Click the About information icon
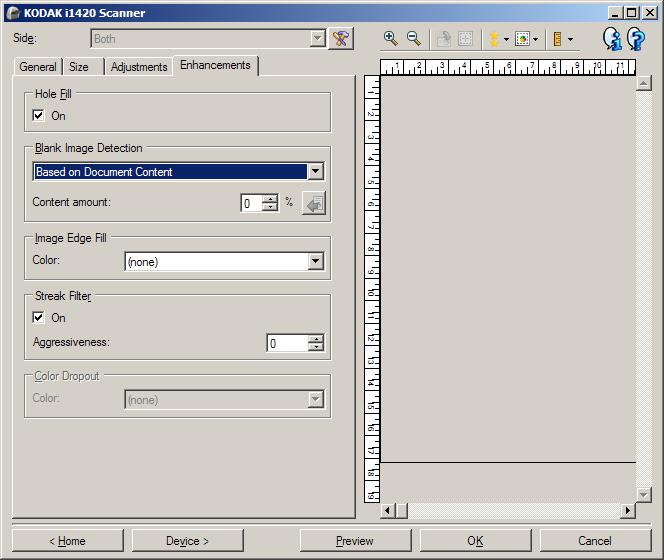The image size is (664, 560). (612, 39)
